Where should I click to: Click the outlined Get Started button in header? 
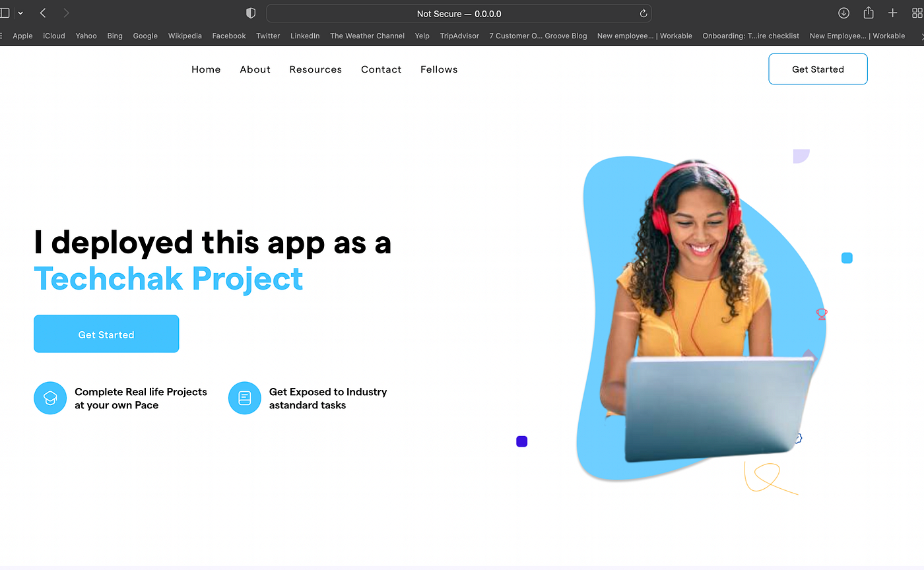(x=818, y=69)
